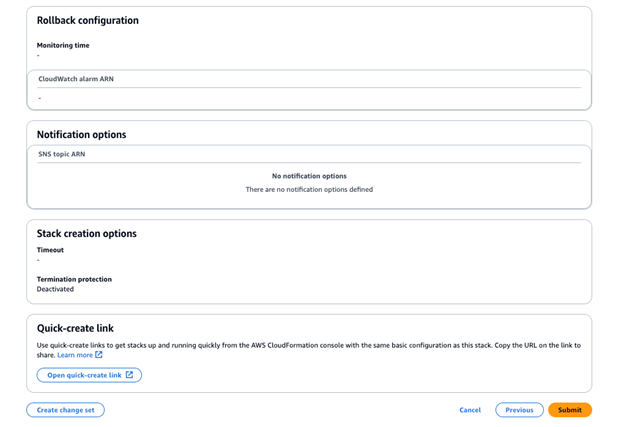This screenshot has height=427, width=624.
Task: Click the SNS topic ARN column header
Action: pos(62,154)
